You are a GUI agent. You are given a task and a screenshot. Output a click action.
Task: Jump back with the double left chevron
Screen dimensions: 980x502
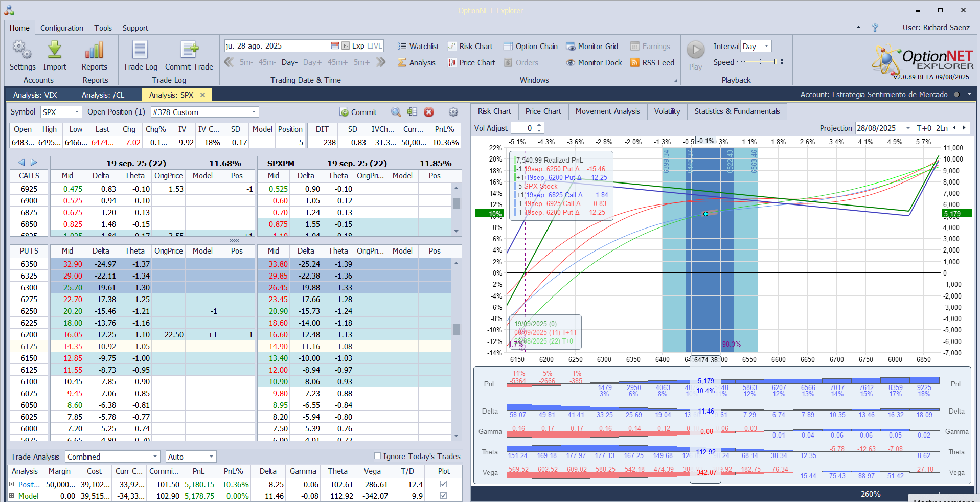[x=229, y=62]
